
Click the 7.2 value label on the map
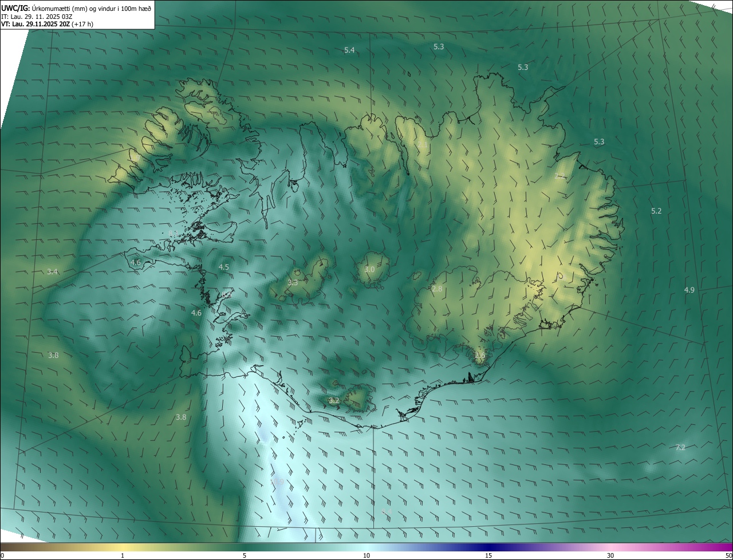(x=680, y=448)
